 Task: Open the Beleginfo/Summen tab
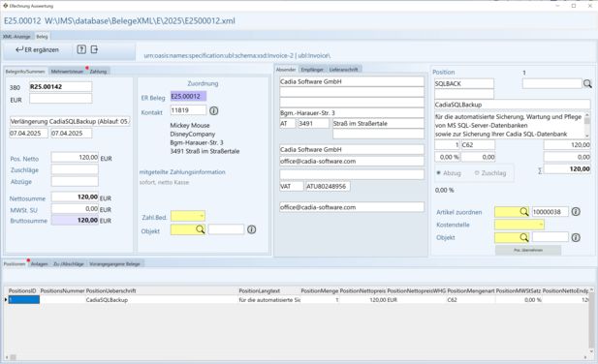[25, 72]
